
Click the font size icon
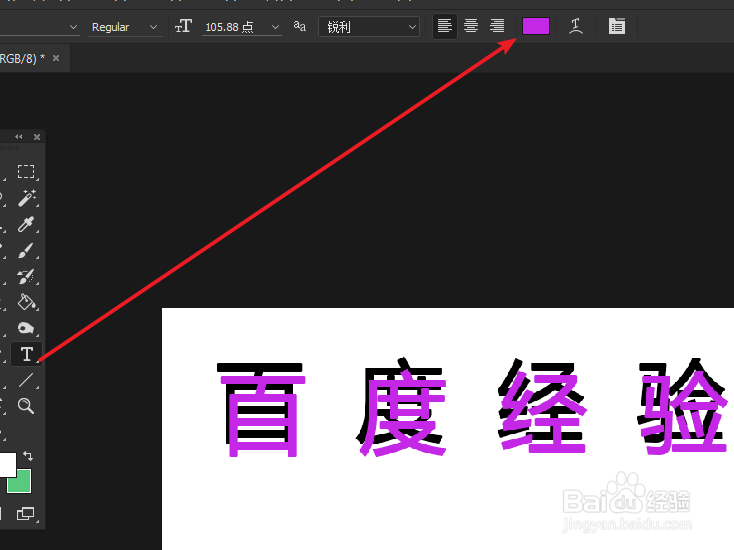(x=183, y=26)
